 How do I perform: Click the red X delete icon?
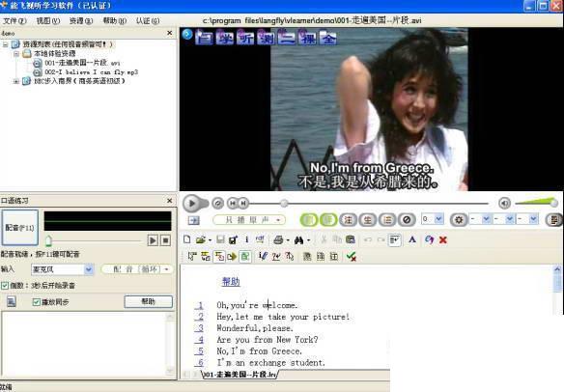pos(443,239)
